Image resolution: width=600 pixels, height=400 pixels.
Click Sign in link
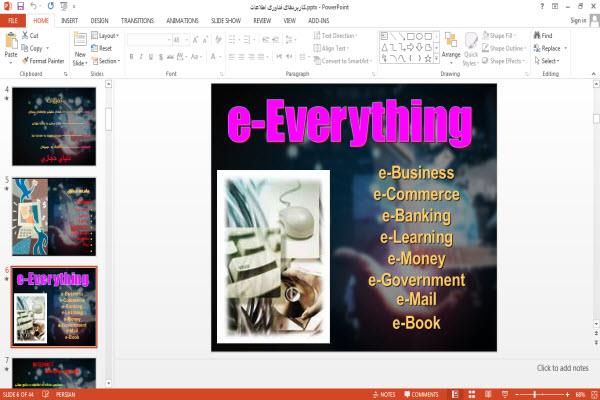coord(578,21)
